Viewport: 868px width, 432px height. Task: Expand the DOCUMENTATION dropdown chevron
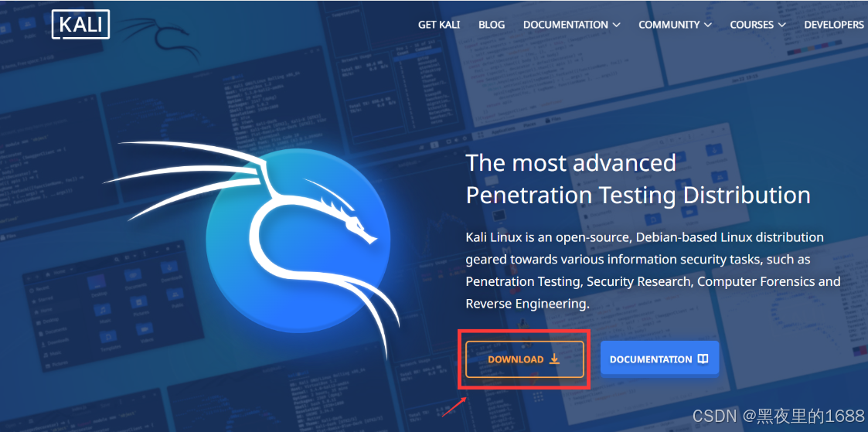tap(616, 25)
